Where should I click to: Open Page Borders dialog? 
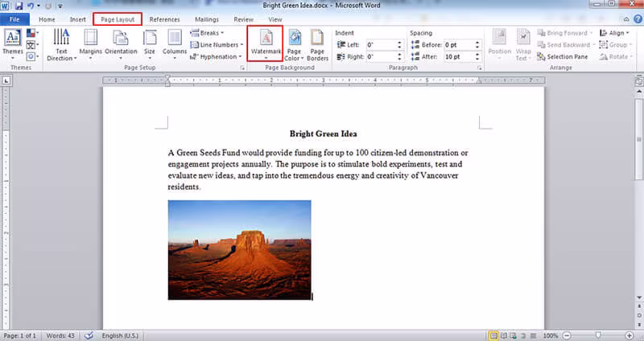coord(317,45)
